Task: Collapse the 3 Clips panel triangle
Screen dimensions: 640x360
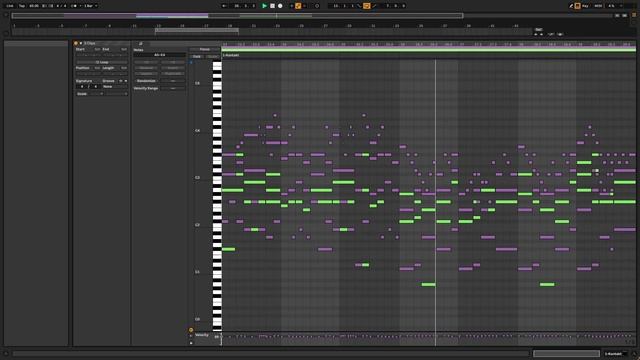Action: 81,43
